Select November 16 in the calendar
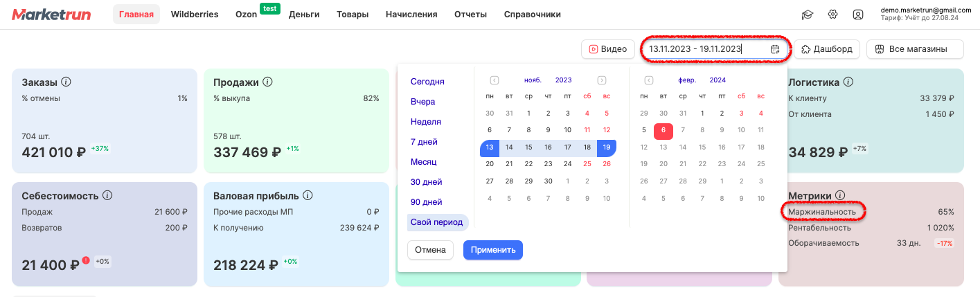The height and width of the screenshot is (297, 980). [548, 147]
